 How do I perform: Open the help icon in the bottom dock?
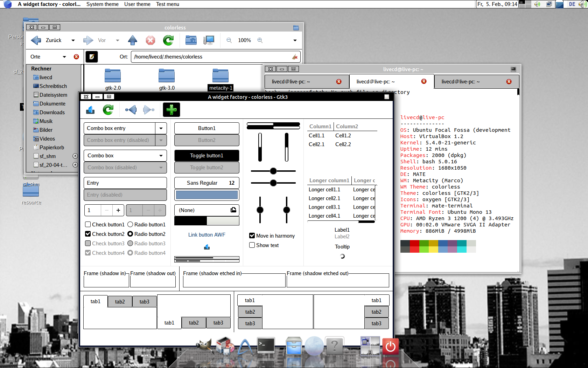[x=335, y=346]
